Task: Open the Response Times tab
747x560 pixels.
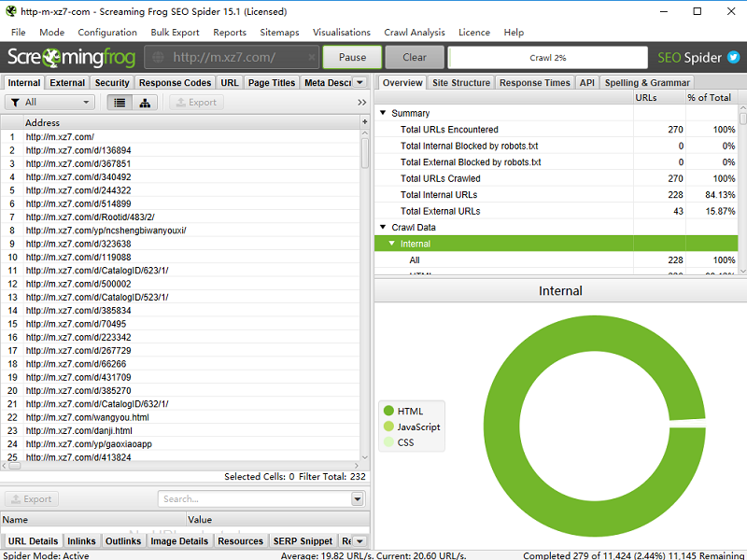Action: (x=534, y=82)
